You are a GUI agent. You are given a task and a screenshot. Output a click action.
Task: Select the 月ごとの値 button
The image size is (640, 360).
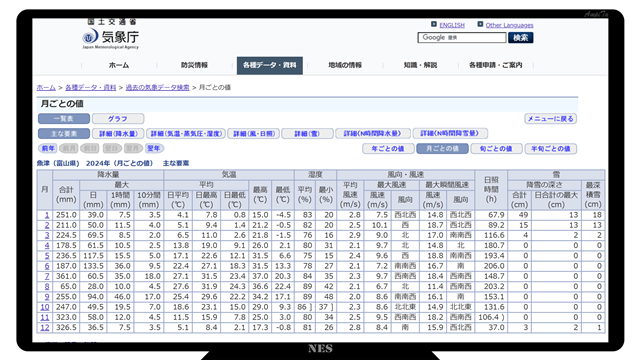click(442, 149)
